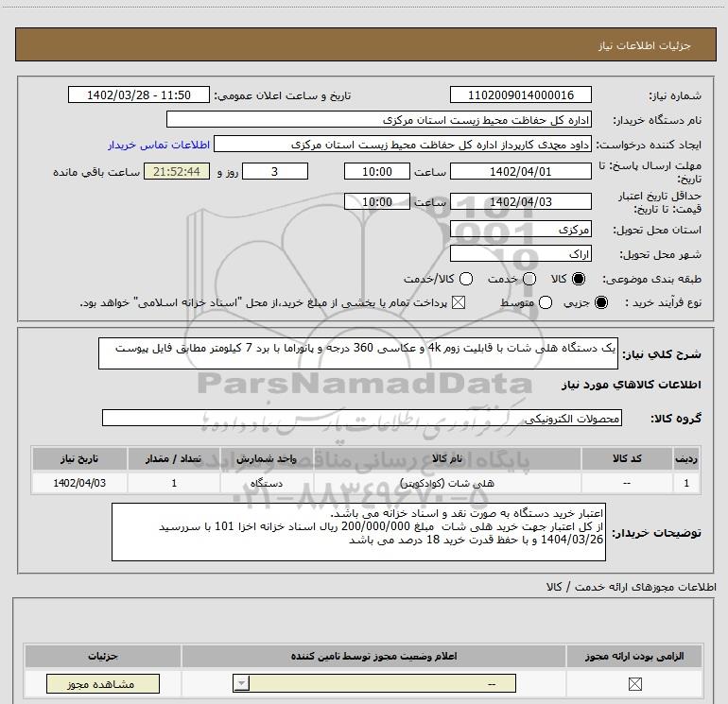Click the delivery province field مرکزی
The image size is (728, 704).
(x=520, y=229)
